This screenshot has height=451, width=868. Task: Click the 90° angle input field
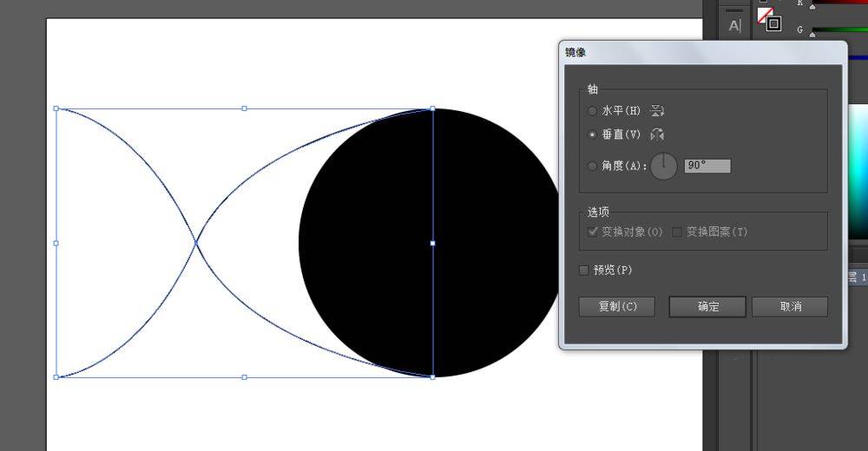(707, 166)
